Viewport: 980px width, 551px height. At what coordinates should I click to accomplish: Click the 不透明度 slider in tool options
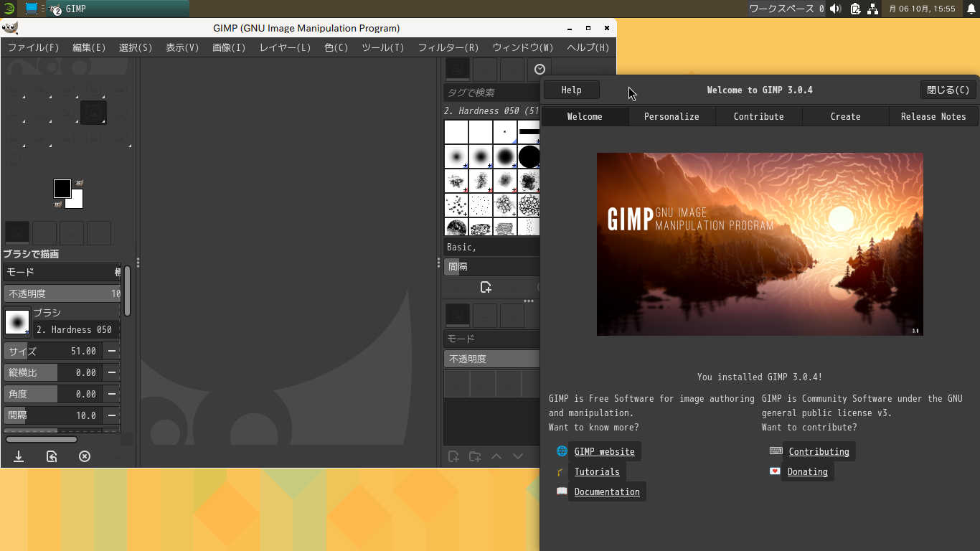(62, 293)
